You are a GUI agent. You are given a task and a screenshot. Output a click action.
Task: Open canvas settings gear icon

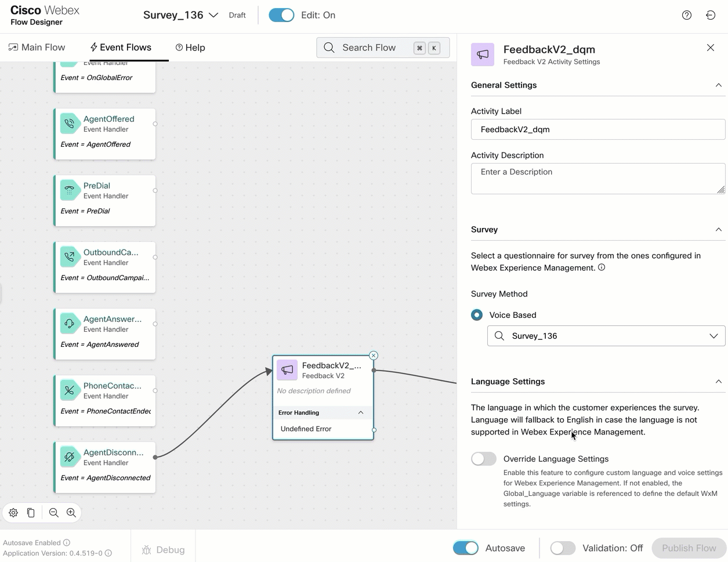[13, 513]
